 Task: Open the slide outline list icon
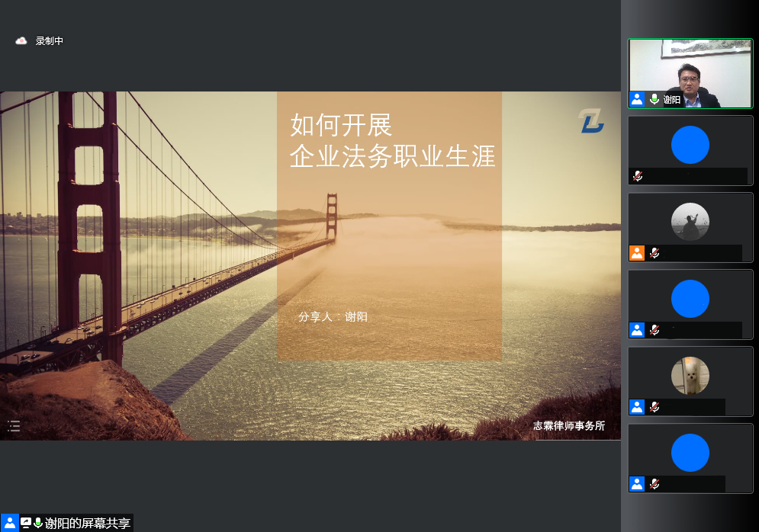(14, 426)
